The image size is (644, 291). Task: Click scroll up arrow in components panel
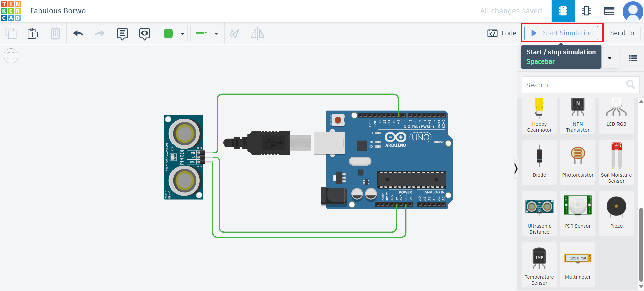pos(641,102)
